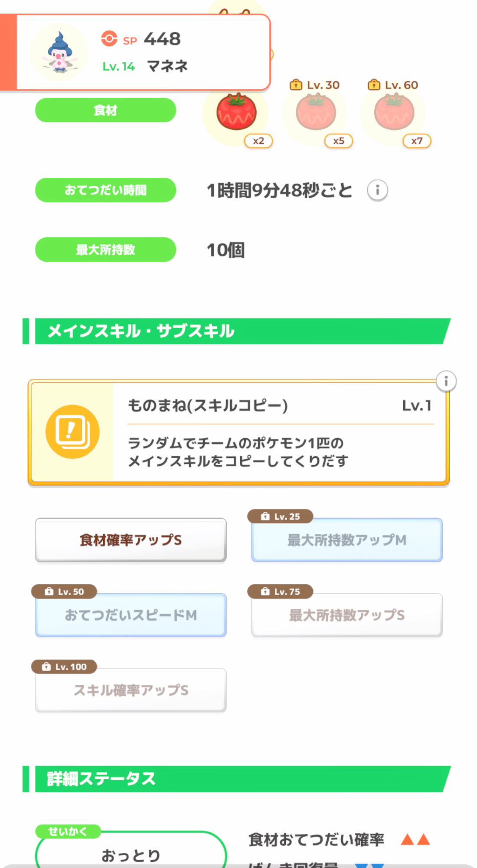This screenshot has width=477, height=868.
Task: Tap the 食材 green label
Action: 105,110
